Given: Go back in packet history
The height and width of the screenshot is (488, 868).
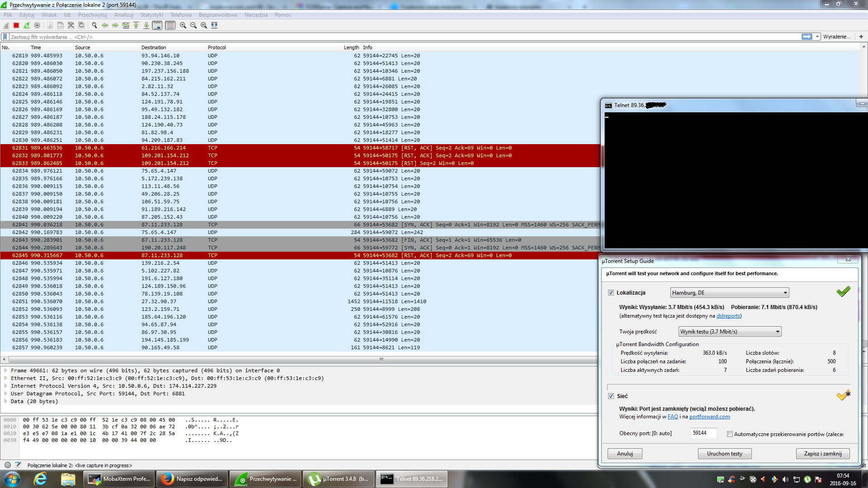Looking at the screenshot, I should 105,25.
